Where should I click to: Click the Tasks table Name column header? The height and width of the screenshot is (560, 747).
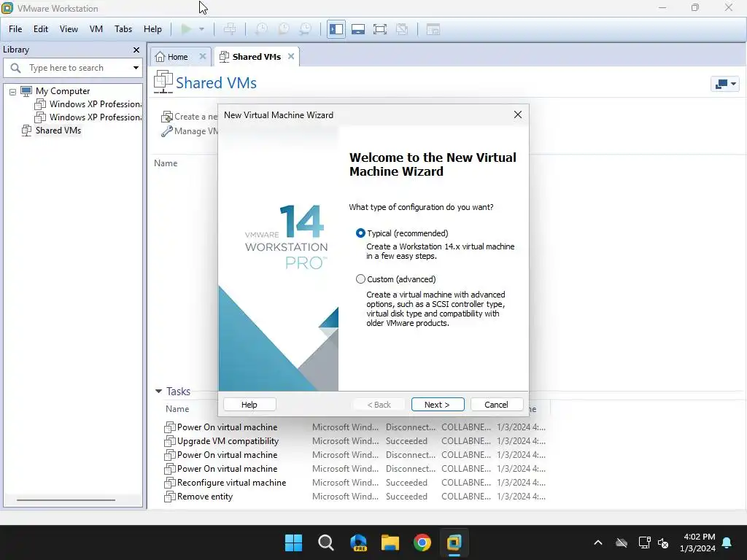pos(177,409)
